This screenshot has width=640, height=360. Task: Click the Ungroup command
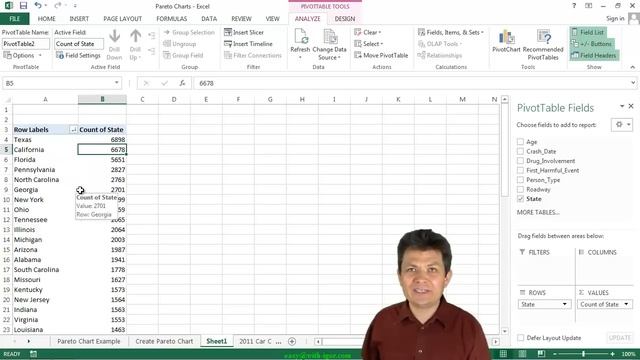(x=180, y=44)
